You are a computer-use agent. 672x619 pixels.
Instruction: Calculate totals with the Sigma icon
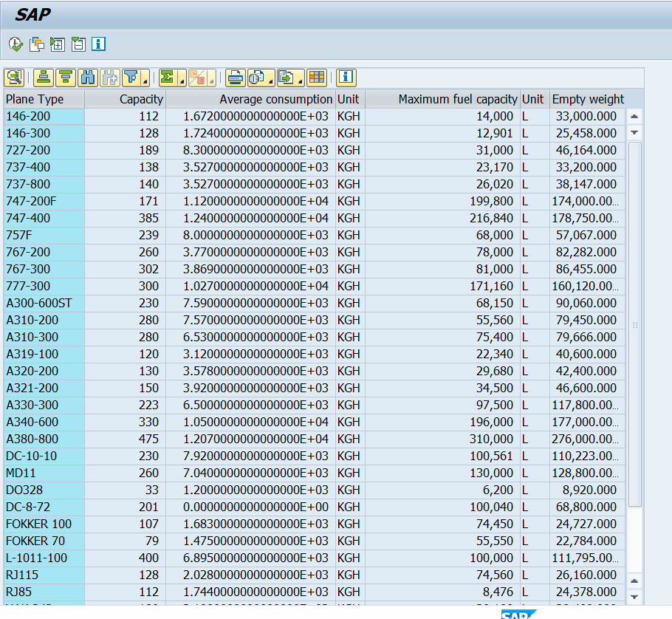point(168,78)
